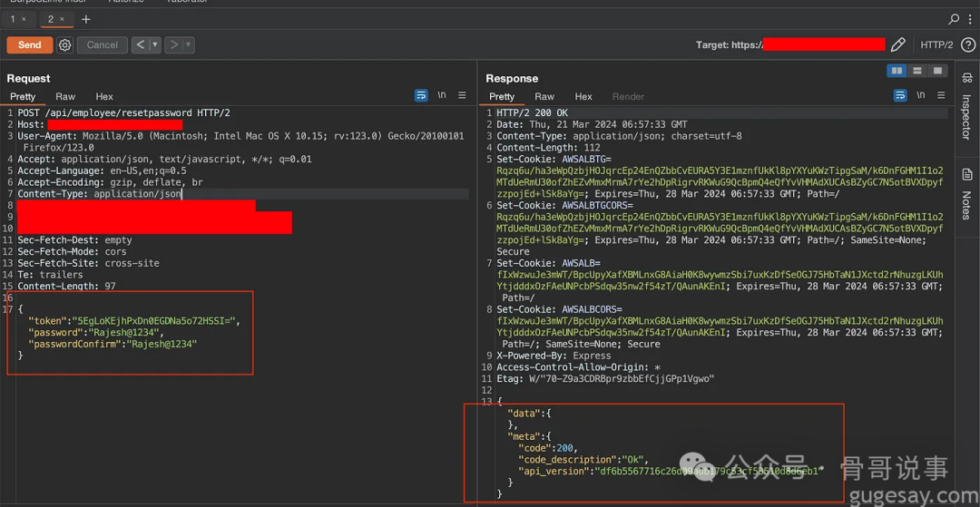Go back to previous request arrow
980x507 pixels.
140,45
